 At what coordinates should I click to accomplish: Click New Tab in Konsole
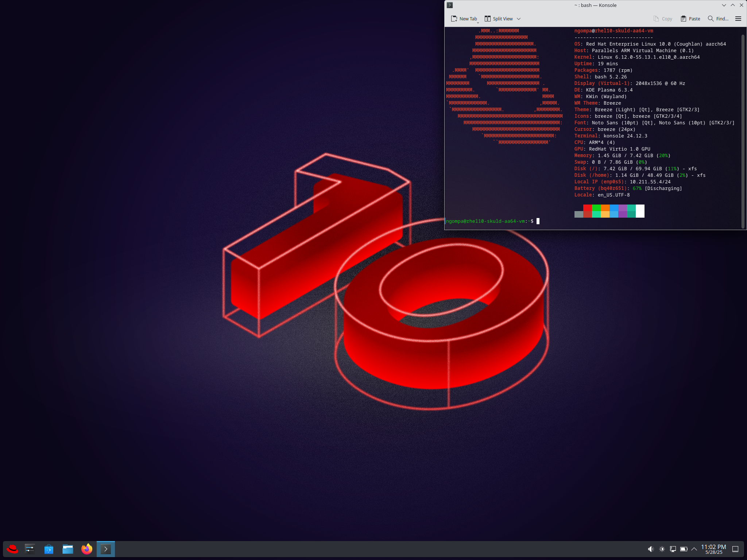click(x=464, y=19)
